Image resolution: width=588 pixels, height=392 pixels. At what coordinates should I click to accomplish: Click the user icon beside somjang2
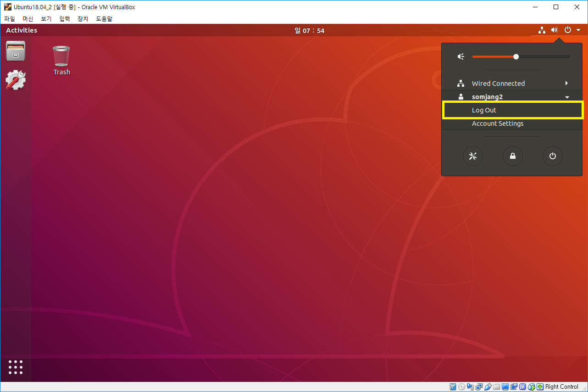pyautogui.click(x=461, y=97)
